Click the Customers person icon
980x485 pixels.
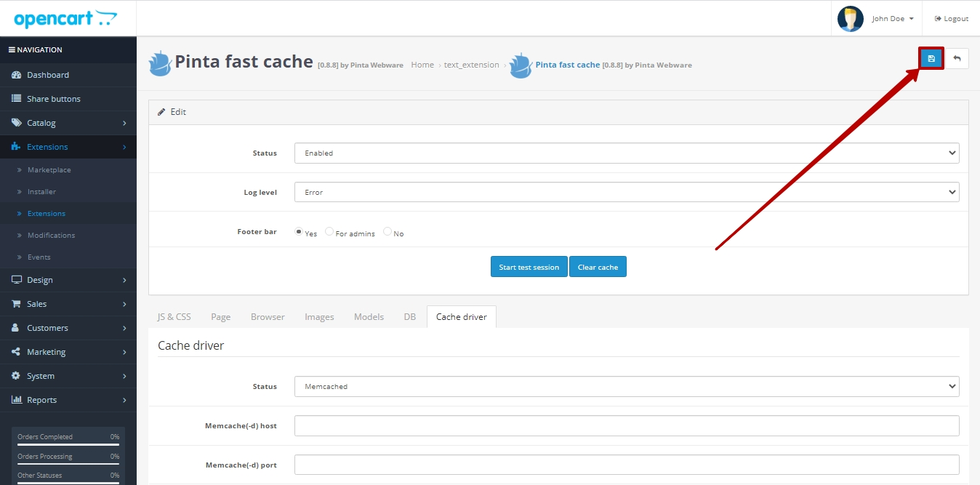pos(16,328)
